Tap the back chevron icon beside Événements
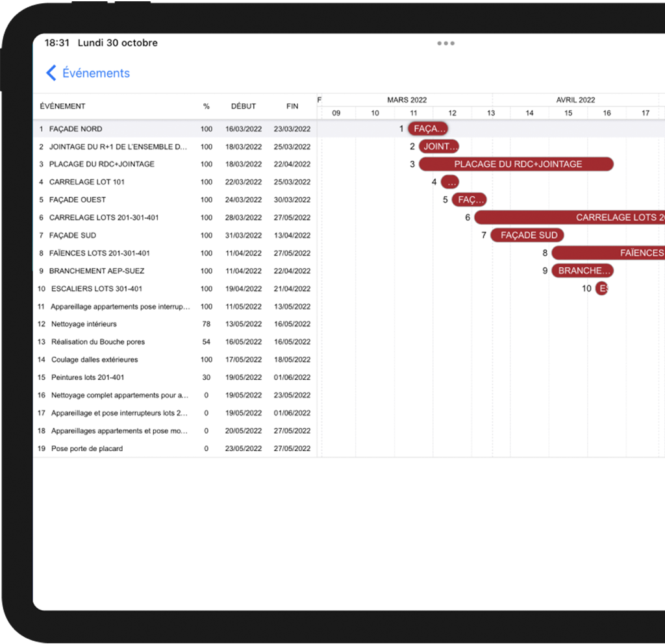Screen dimensions: 665x644 click(x=51, y=73)
